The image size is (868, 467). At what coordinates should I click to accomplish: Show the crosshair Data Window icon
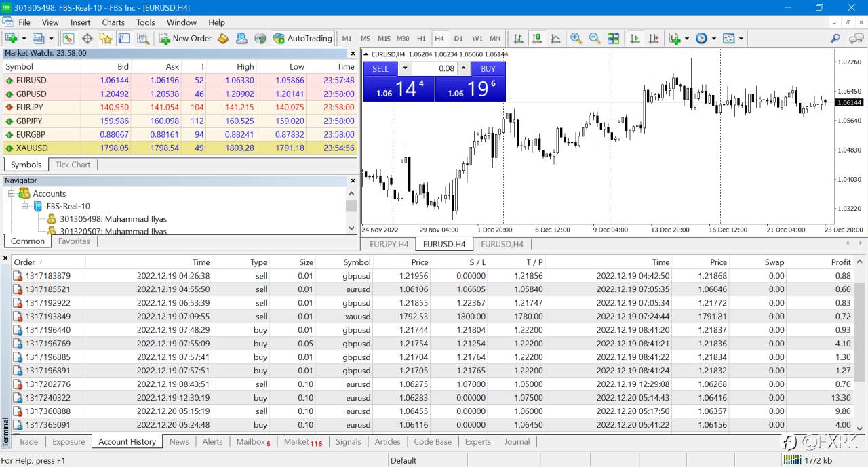click(87, 39)
